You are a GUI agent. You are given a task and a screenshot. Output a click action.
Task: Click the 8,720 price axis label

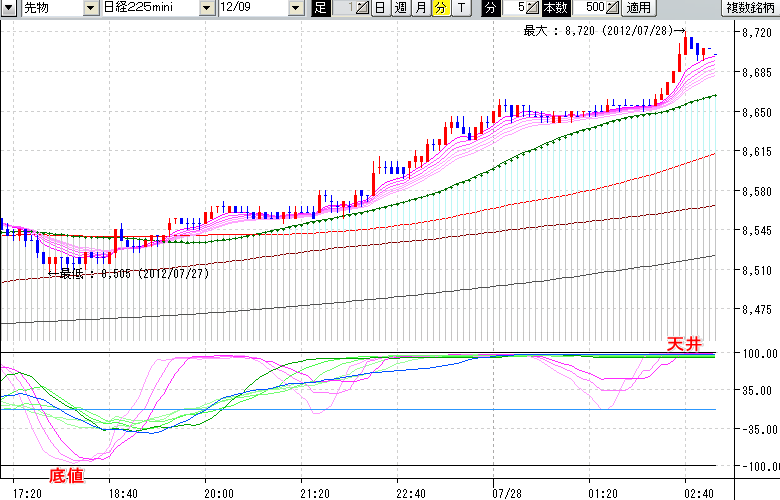757,33
